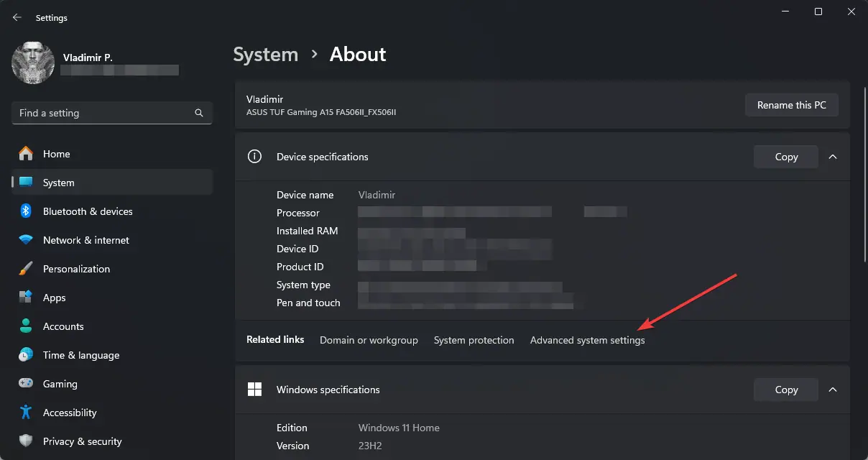Viewport: 868px width, 460px height.
Task: Open Bluetooth & devices settings
Action: 112,211
